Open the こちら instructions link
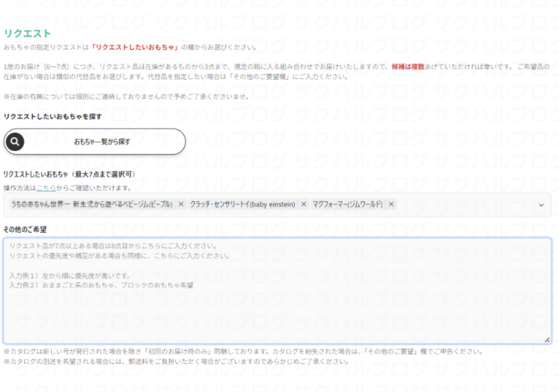This screenshot has height=392, width=559. [x=45, y=188]
